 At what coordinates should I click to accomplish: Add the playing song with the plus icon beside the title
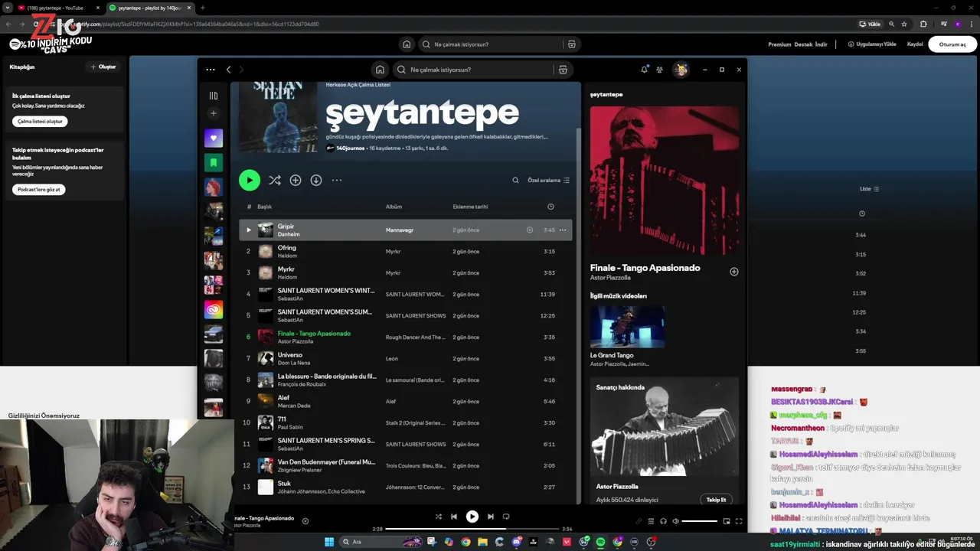pyautogui.click(x=305, y=521)
